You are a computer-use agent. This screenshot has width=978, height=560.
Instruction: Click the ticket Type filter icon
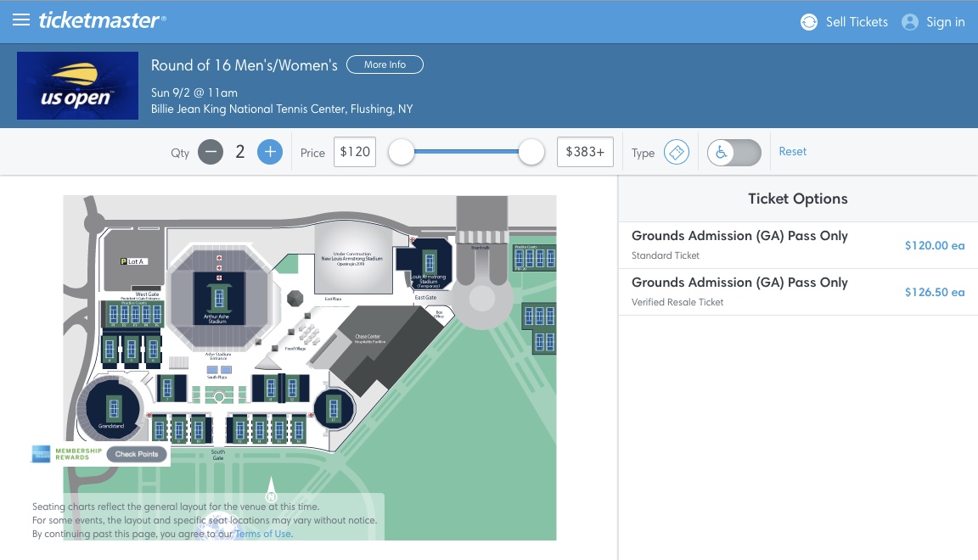(676, 152)
